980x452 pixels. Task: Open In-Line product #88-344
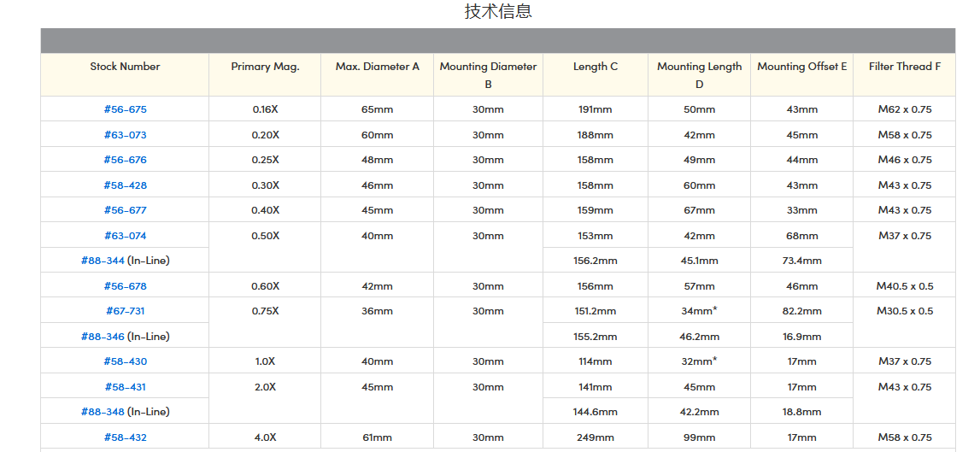(103, 261)
